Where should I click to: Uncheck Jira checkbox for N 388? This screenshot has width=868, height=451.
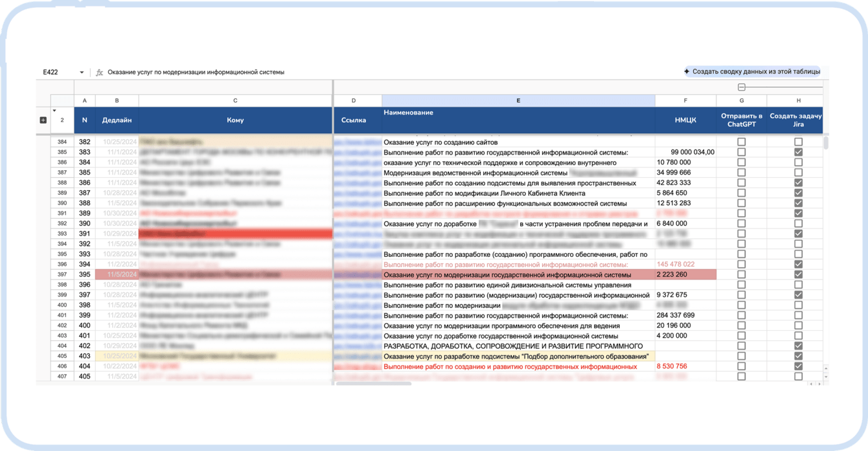[x=798, y=203]
